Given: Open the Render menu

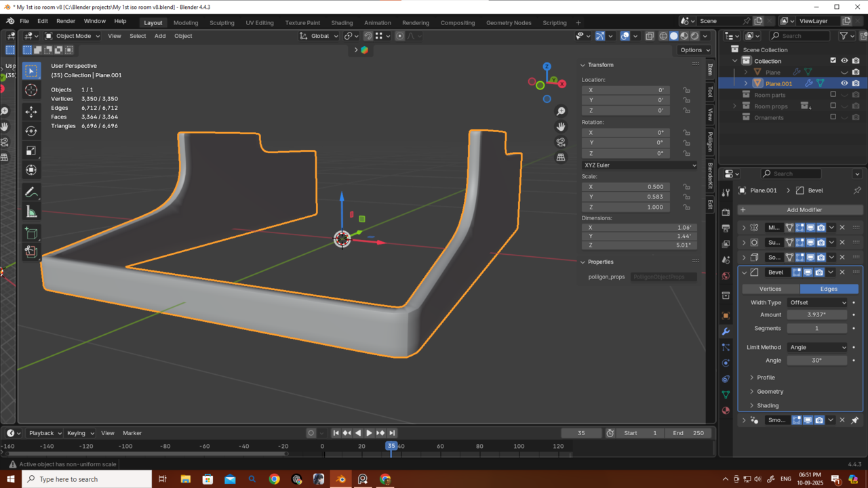Looking at the screenshot, I should [x=66, y=21].
